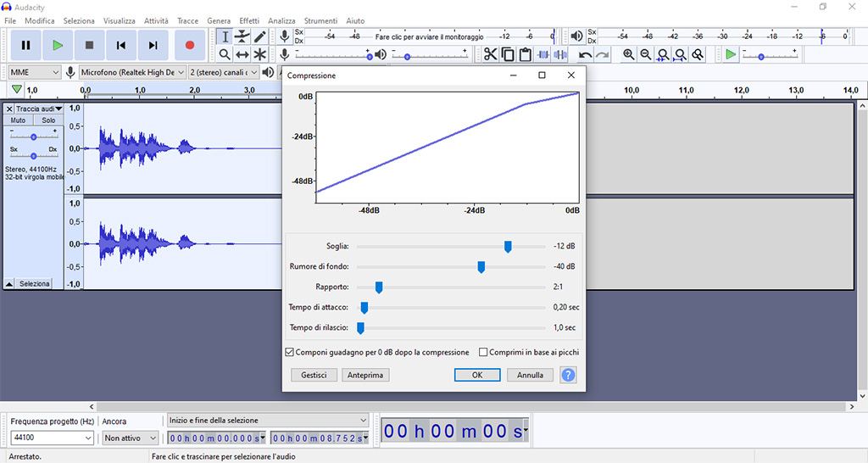Open 'Inizio e fine della selezione' dropdown
Viewport: 868px width, 463px height.
coord(268,421)
